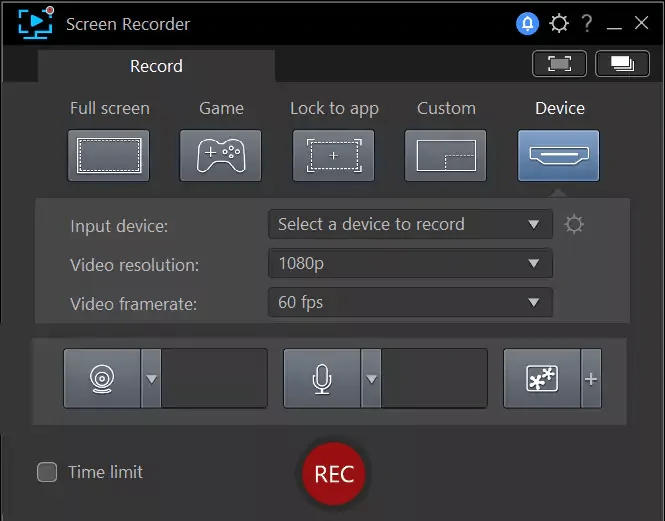Toggle the webcam overlay button
665x521 pixels.
(102, 379)
